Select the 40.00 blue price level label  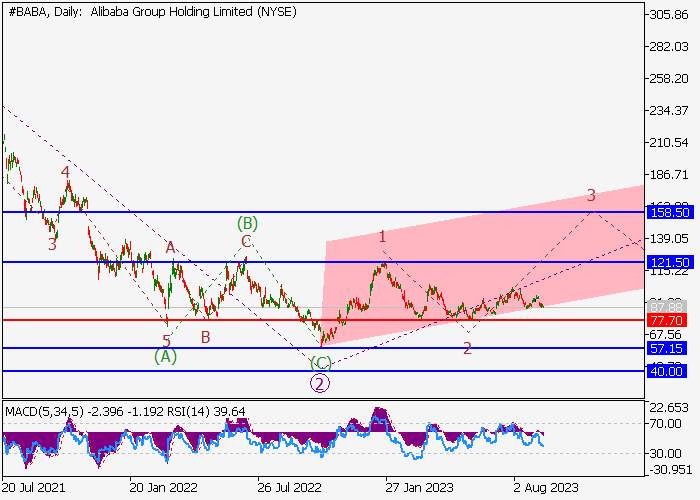[666, 371]
